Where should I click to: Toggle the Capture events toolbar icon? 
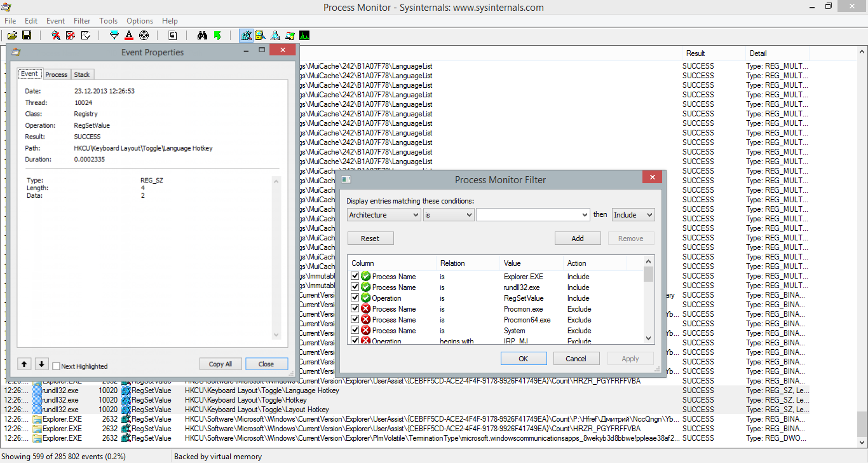(56, 36)
